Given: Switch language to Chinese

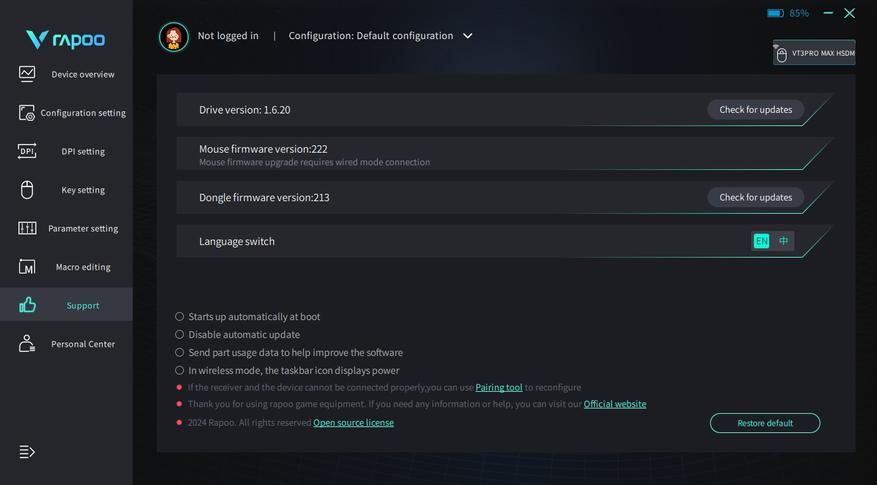Looking at the screenshot, I should point(784,241).
